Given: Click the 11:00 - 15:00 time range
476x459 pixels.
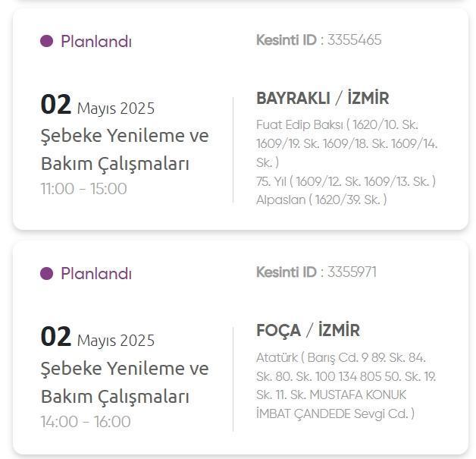Looking at the screenshot, I should (83, 189).
